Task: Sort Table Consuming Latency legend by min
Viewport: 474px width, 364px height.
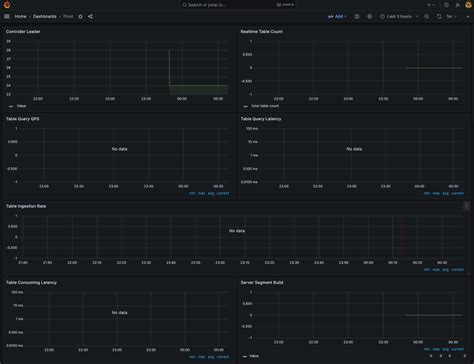Action: pos(192,357)
